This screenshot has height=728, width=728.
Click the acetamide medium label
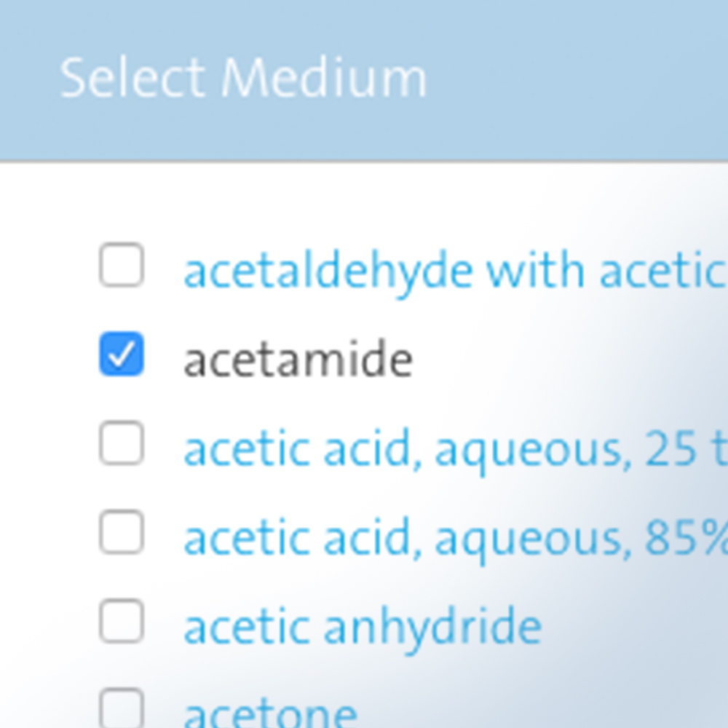(x=298, y=360)
